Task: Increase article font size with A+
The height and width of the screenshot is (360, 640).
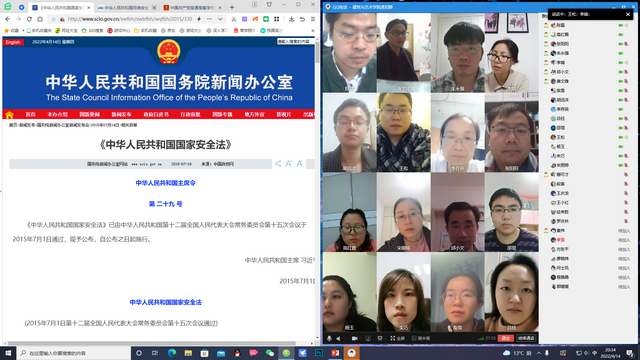Action: pyautogui.click(x=289, y=164)
